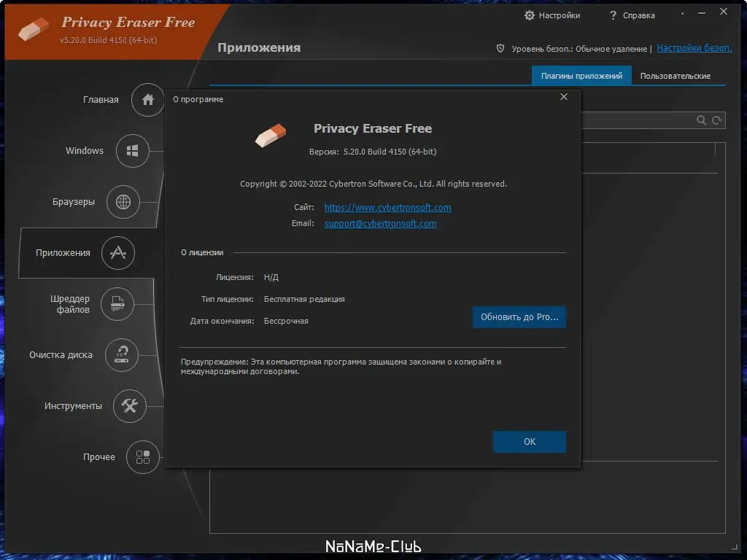Select the Прочее menu label
This screenshot has height=560, width=747.
(99, 456)
